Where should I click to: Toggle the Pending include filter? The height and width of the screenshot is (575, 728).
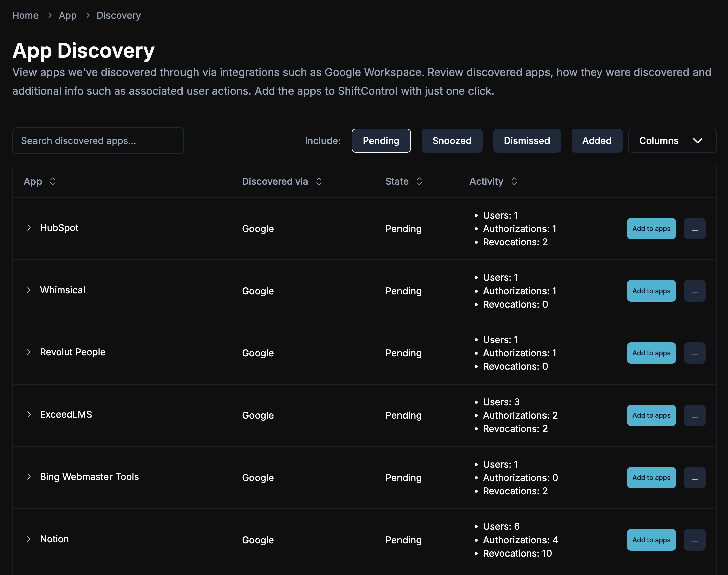tap(381, 141)
